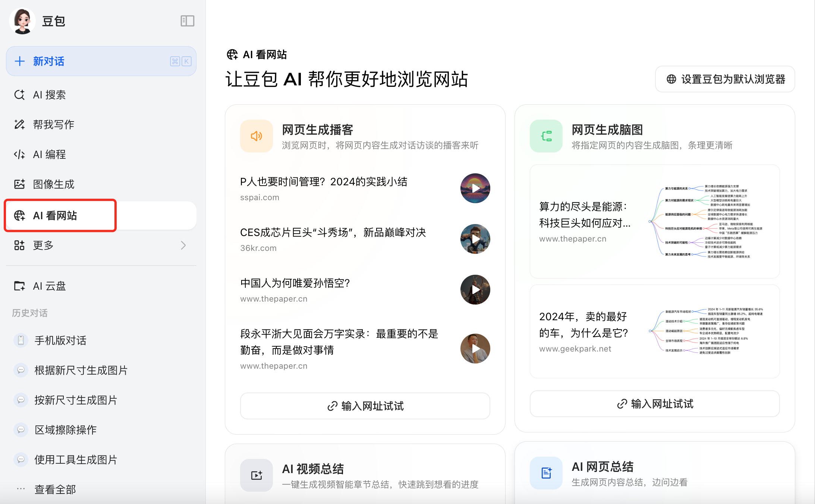Open history chat 手机版对话

coord(101,340)
